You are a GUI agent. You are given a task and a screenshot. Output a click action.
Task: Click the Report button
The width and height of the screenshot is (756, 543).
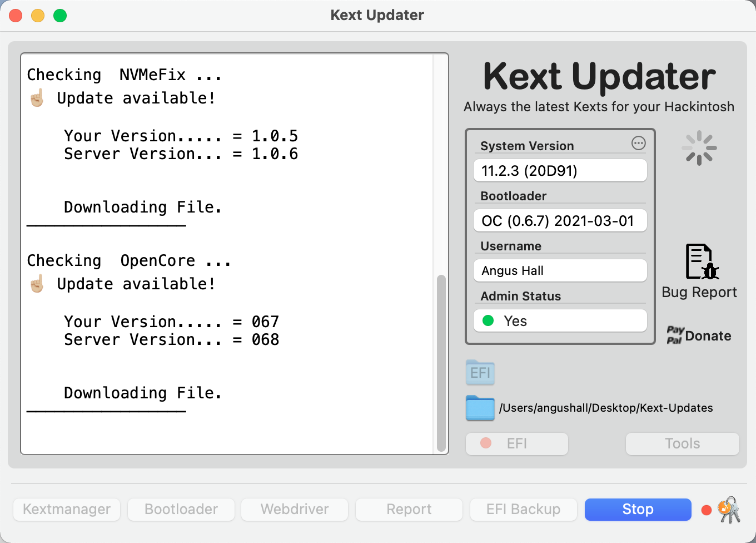click(409, 509)
